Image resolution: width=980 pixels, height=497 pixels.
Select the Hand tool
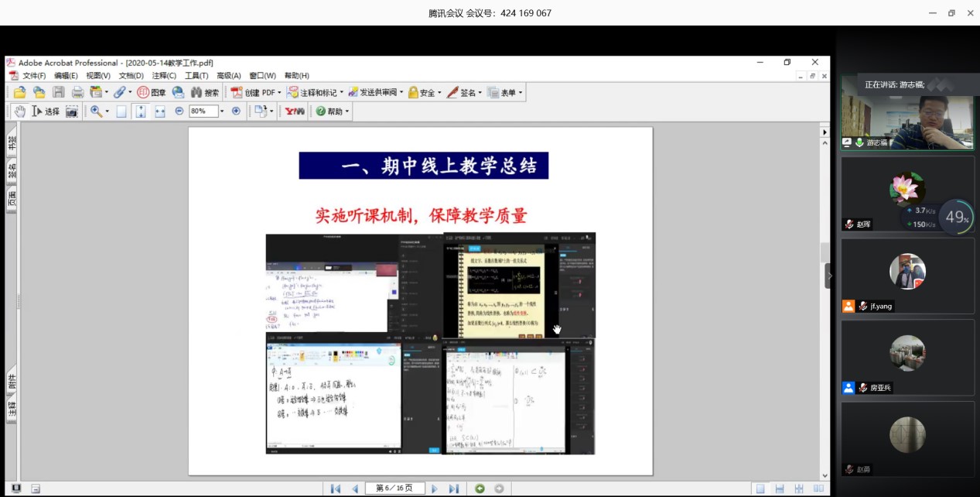point(19,111)
